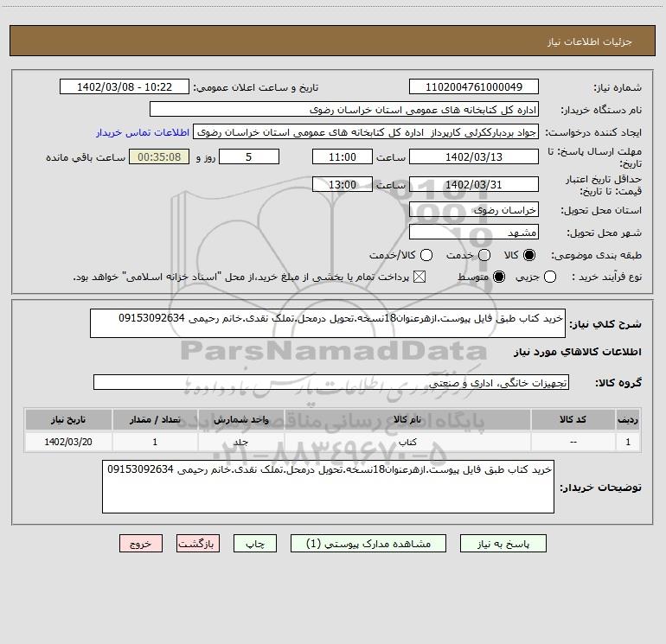Click the announcement date field 1402/03/08 - 10:22

click(125, 86)
